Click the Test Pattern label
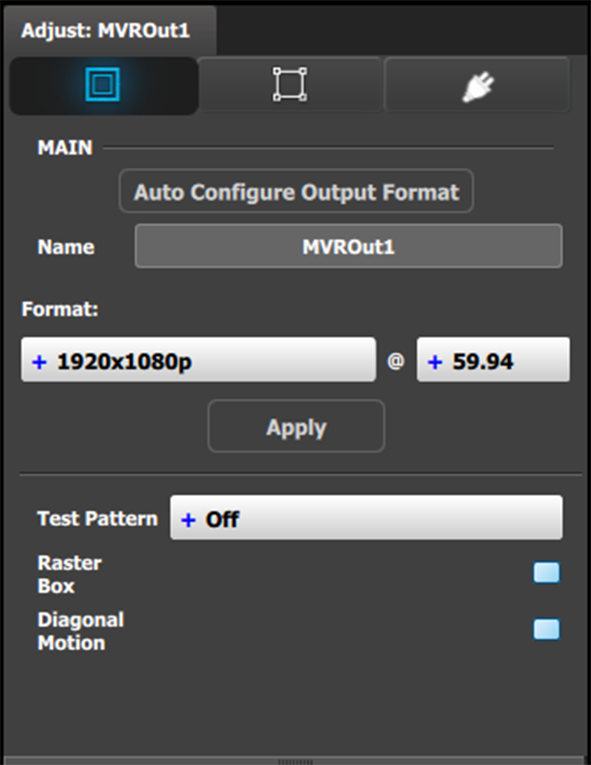 (98, 519)
